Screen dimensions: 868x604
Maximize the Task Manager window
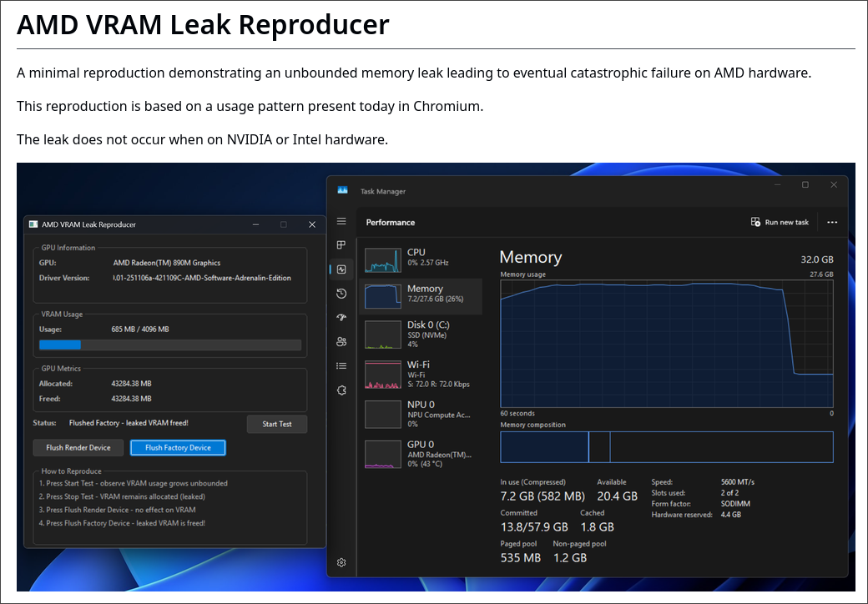[x=805, y=184]
